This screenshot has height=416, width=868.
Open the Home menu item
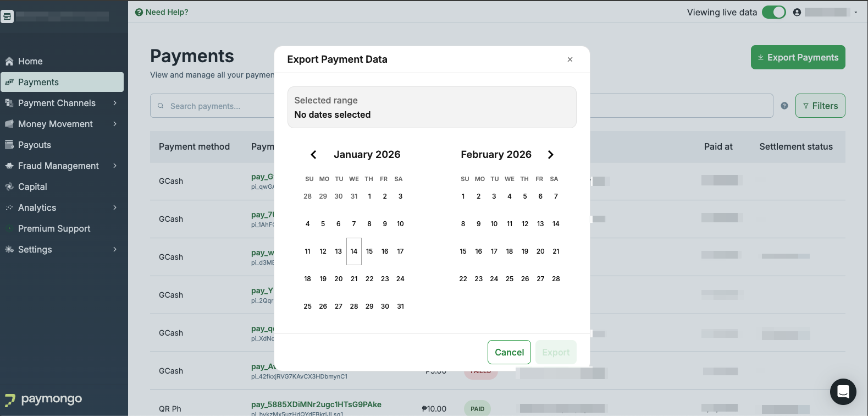(62, 61)
